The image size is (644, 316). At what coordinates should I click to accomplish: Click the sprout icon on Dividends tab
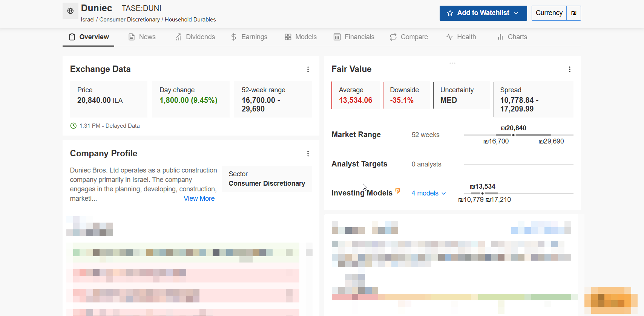pyautogui.click(x=178, y=37)
